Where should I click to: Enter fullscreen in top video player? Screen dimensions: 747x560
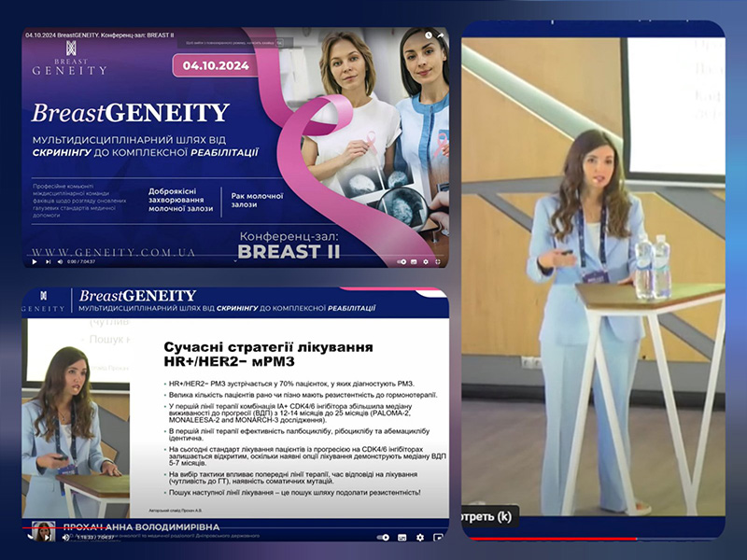pos(438,262)
